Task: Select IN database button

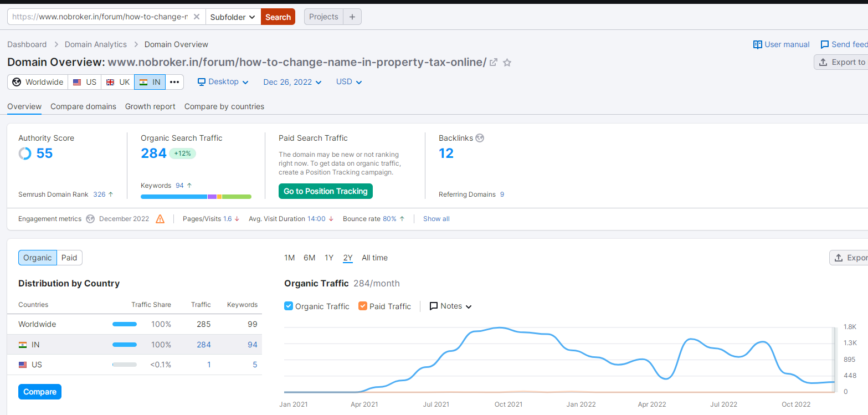Action: 150,82
